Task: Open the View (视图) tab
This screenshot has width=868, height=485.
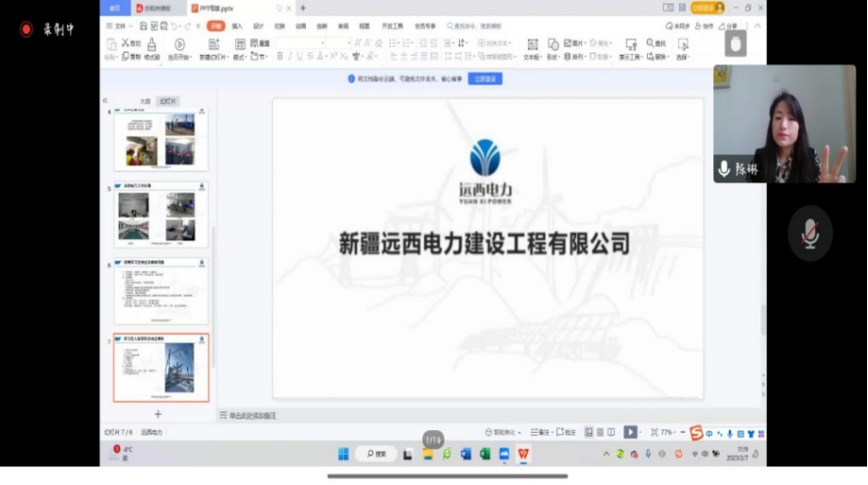Action: point(365,26)
